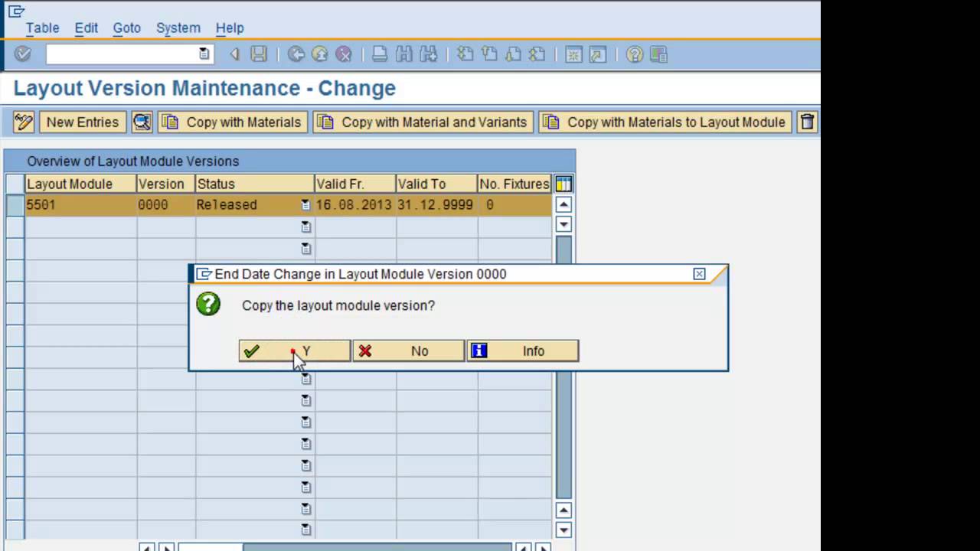
Task: Click the Find binoculars icon
Action: 404,54
